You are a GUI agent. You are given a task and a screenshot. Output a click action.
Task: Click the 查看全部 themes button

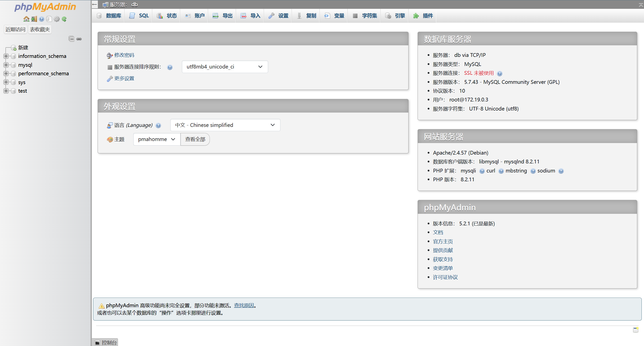coord(195,139)
